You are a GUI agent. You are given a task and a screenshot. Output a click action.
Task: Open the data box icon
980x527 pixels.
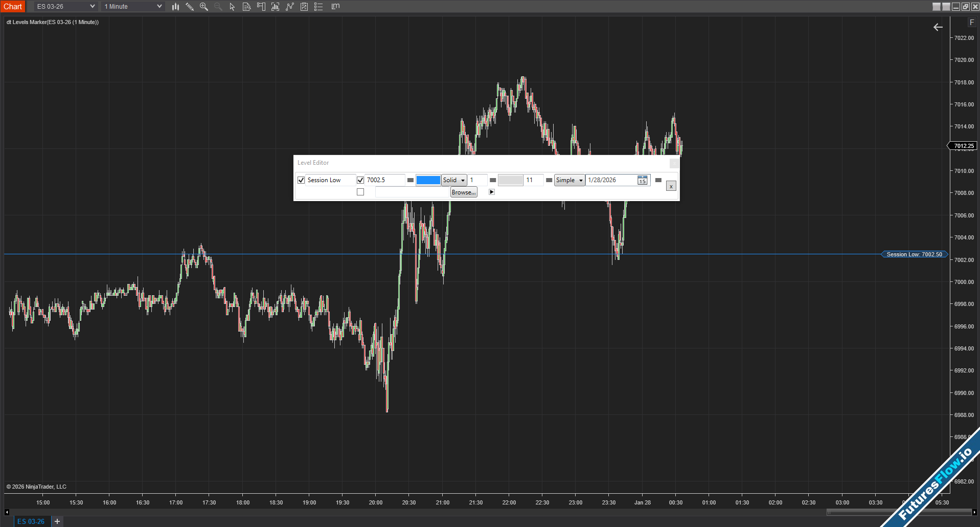point(246,7)
